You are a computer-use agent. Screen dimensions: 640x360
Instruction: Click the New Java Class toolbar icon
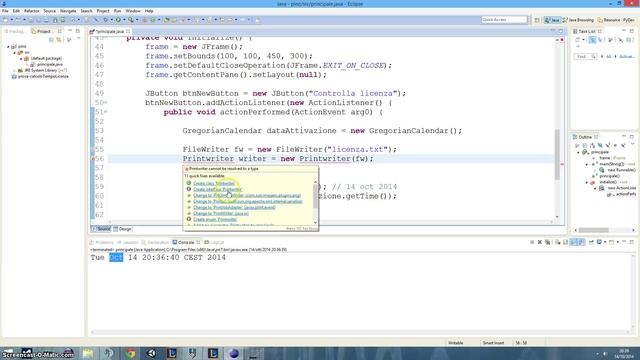[x=153, y=20]
